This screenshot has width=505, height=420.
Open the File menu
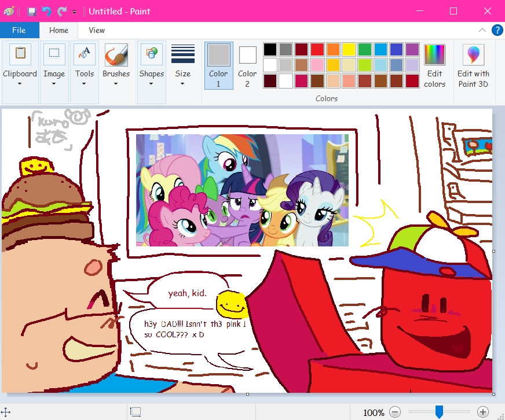[19, 30]
